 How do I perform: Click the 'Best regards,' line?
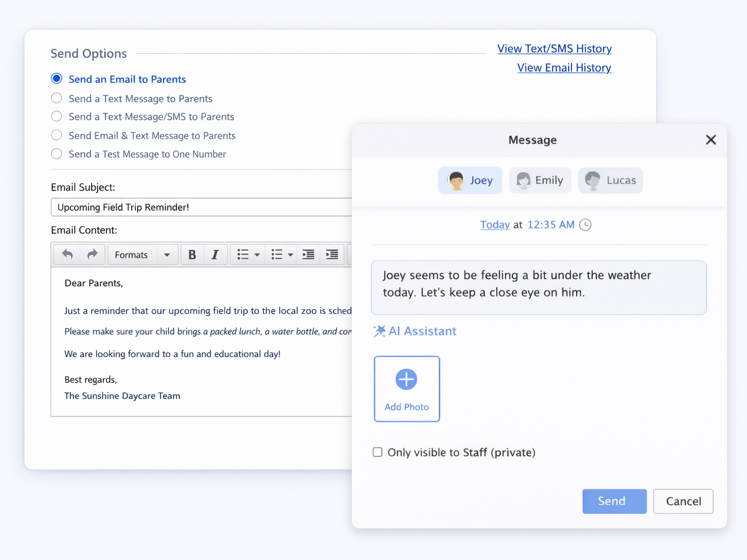[x=91, y=379]
